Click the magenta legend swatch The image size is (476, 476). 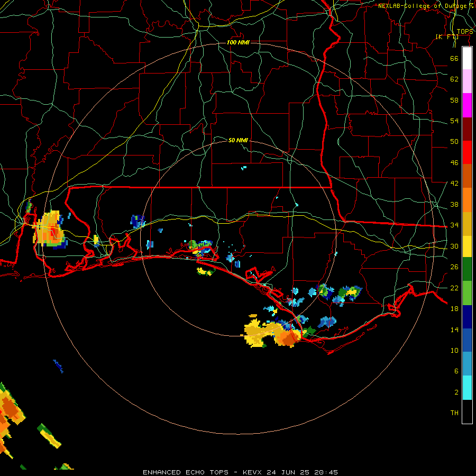(x=467, y=105)
